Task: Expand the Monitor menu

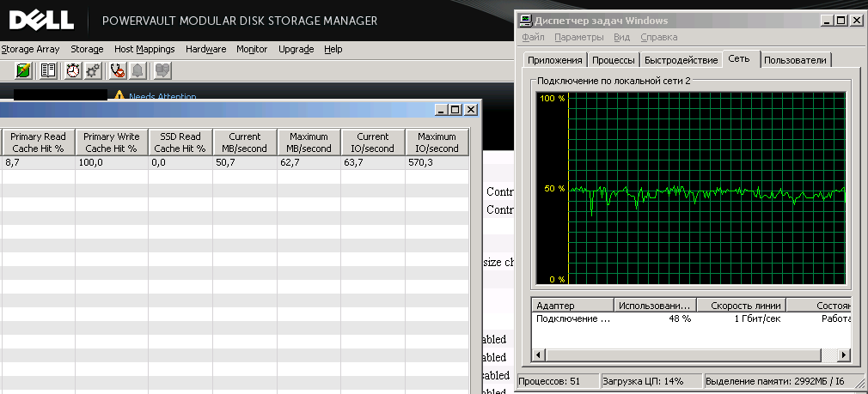Action: pos(252,50)
